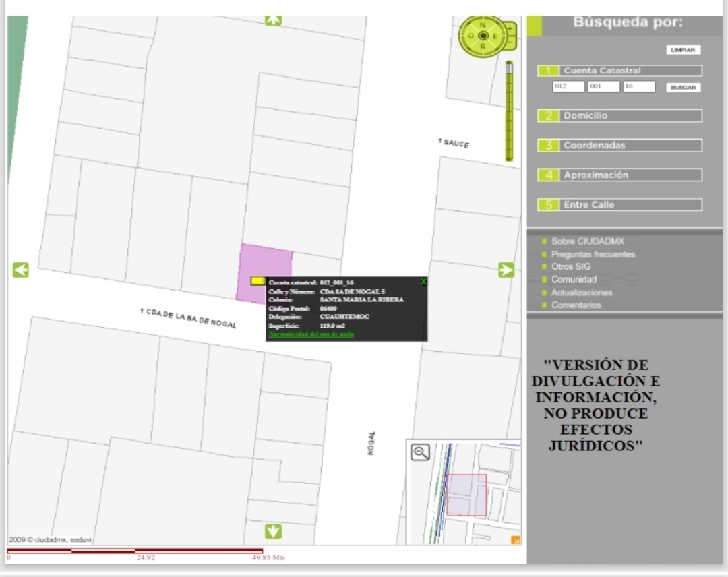This screenshot has height=577, width=728.
Task: Click the pan down arrow at bottom
Action: click(x=272, y=532)
